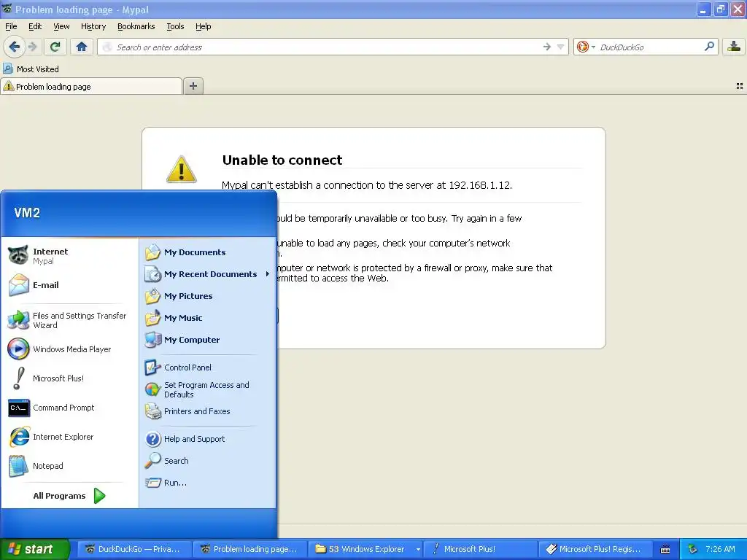Click the network icon in system tray

click(693, 549)
